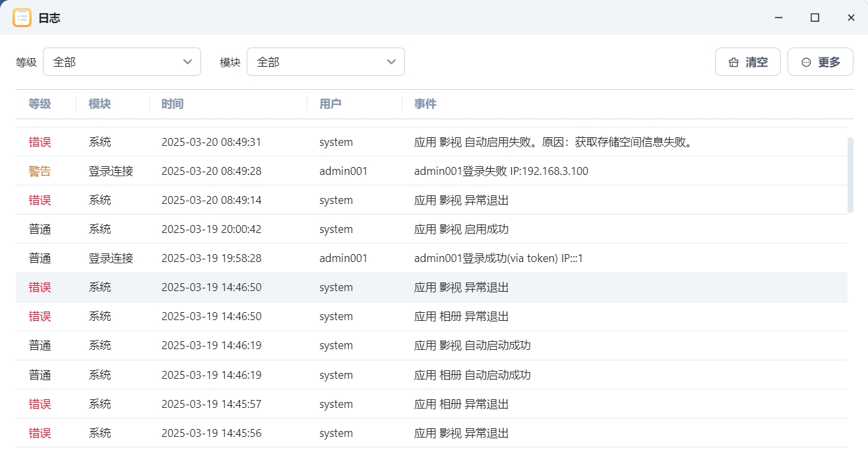Click the event 获取存储空间信息失败 text
The width and height of the screenshot is (868, 464).
[x=634, y=142]
